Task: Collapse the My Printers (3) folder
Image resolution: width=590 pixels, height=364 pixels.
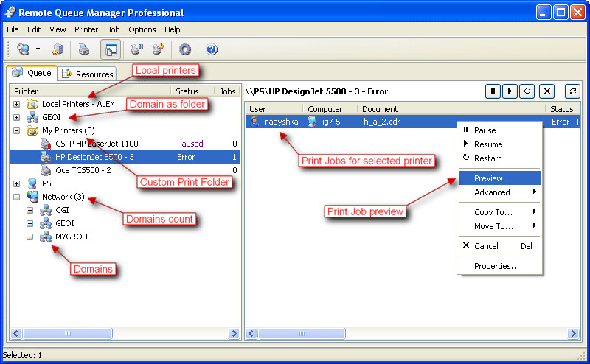Action: tap(17, 130)
